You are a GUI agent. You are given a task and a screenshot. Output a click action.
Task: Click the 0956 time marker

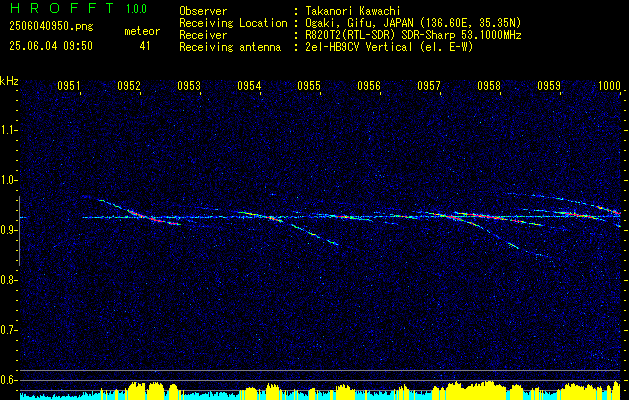pos(369,85)
